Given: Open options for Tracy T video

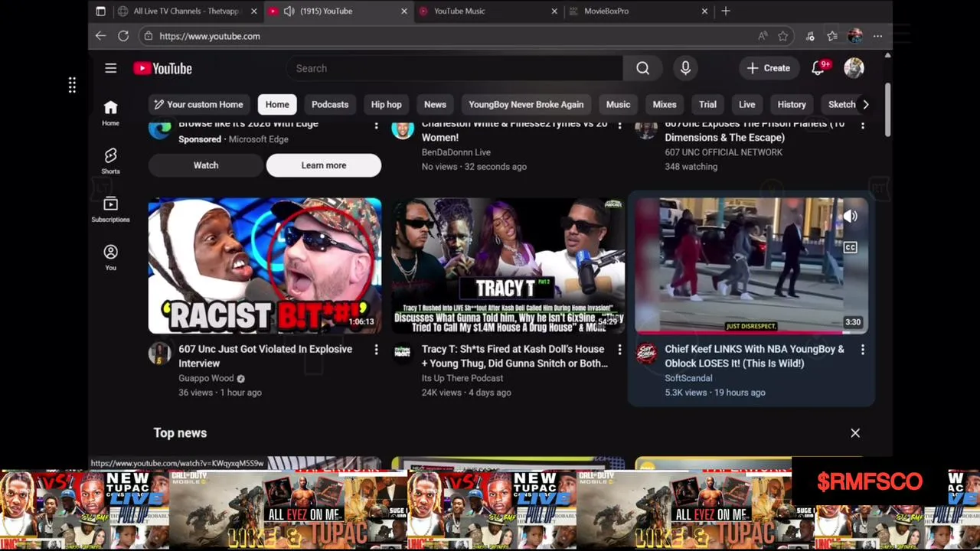Looking at the screenshot, I should (x=619, y=350).
